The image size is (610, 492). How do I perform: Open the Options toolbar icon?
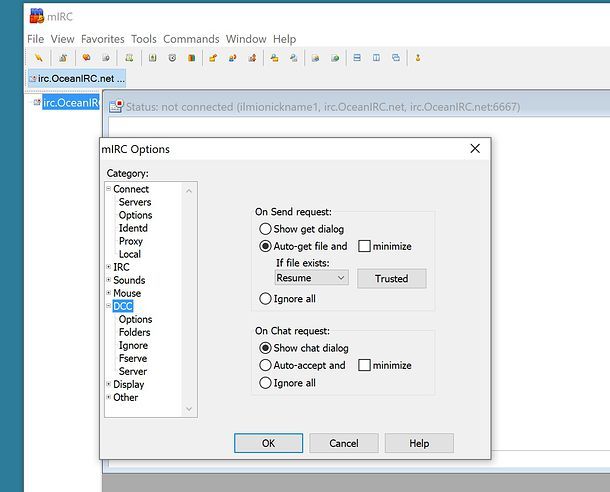click(x=63, y=58)
